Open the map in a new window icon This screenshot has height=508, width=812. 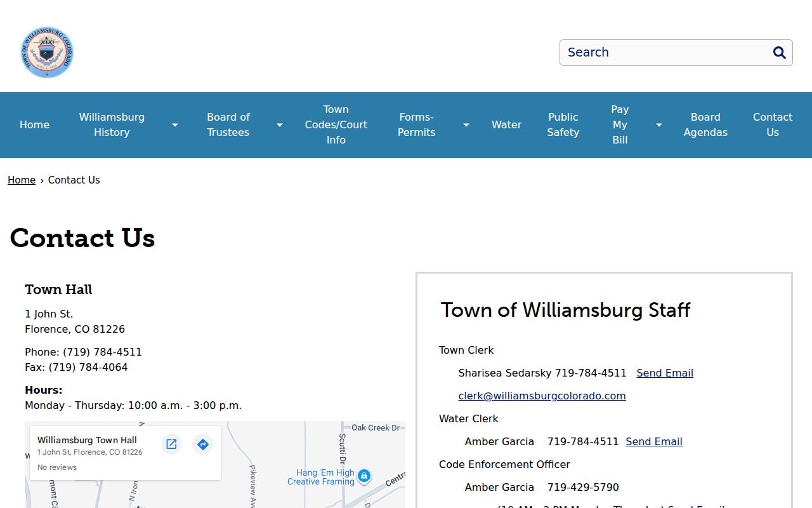click(x=171, y=444)
